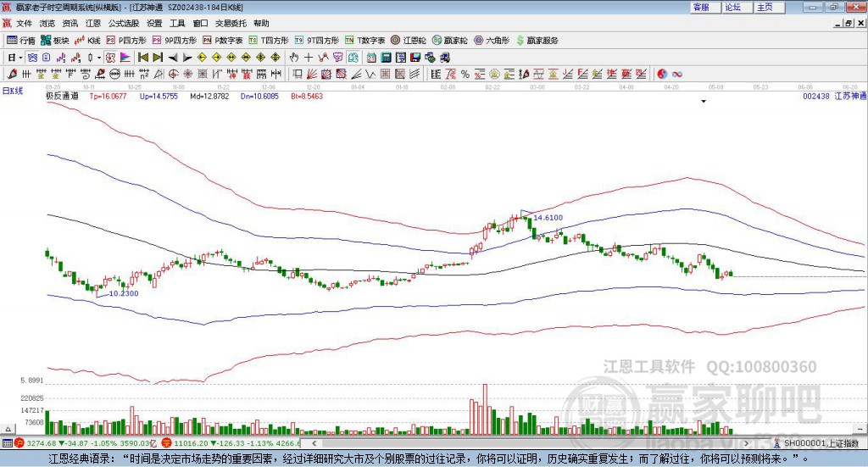Click the Md=12.8782 indicator value
Screen dimensions: 868x467
click(209, 97)
